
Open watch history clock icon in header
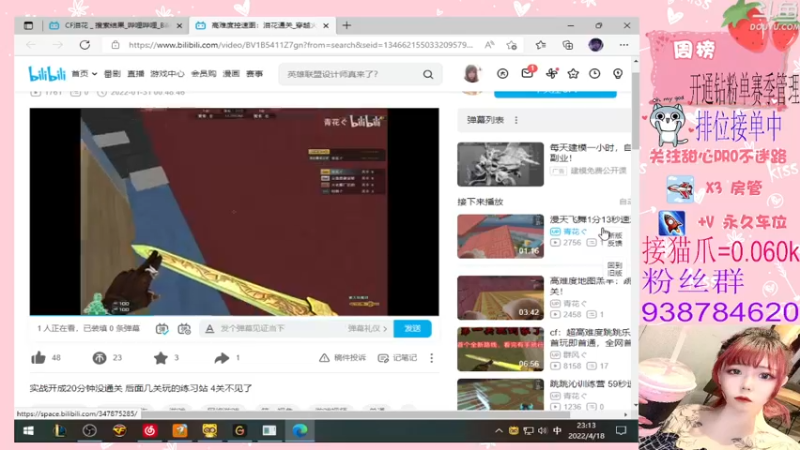[594, 74]
